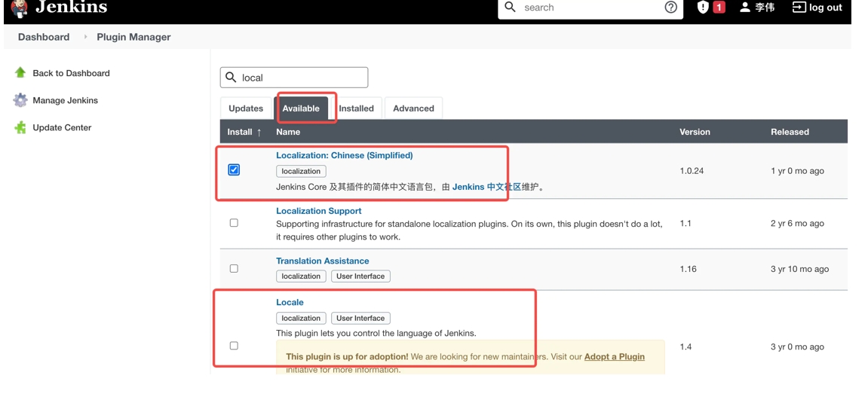
Task: Click the user profile icon 李伟
Action: [x=745, y=8]
